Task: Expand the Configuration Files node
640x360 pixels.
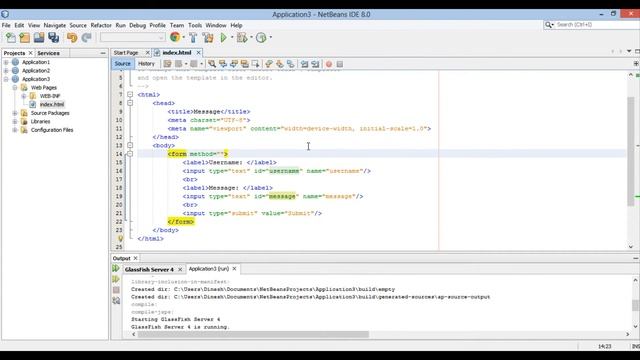Action: tap(15, 130)
